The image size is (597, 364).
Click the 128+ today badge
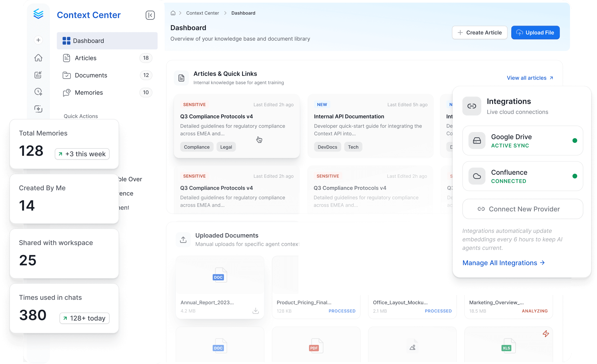point(84,318)
